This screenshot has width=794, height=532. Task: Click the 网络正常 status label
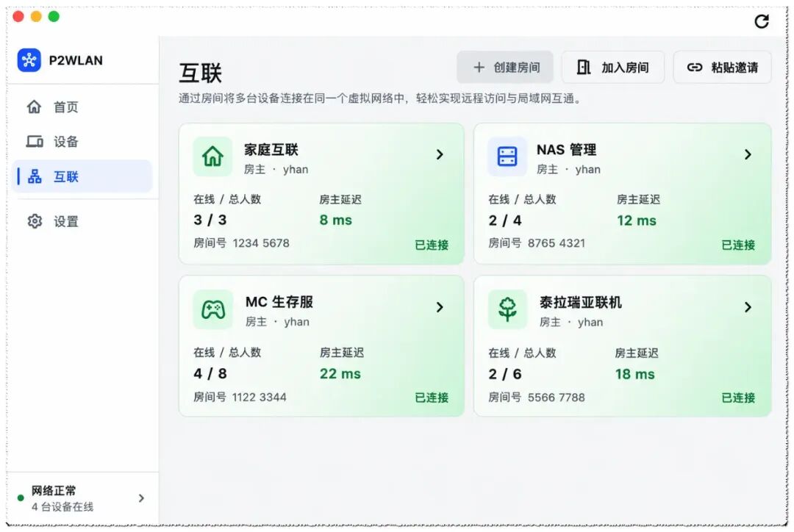(54, 491)
